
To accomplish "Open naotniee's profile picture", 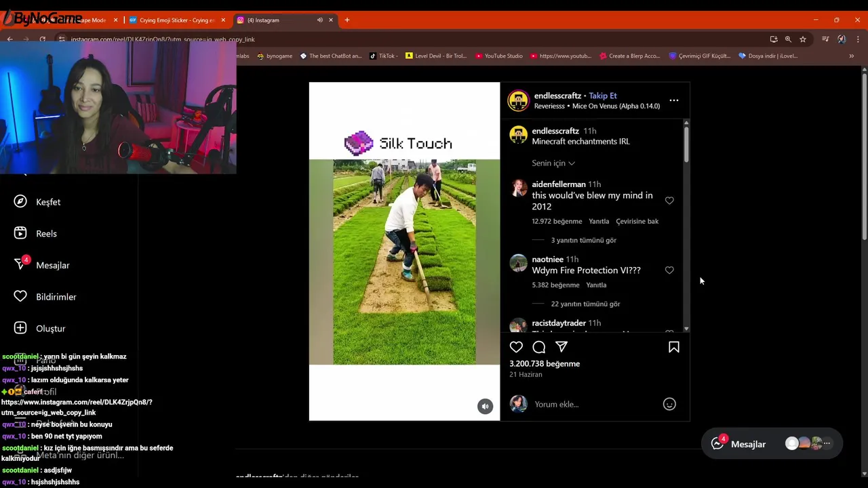I will point(519,263).
